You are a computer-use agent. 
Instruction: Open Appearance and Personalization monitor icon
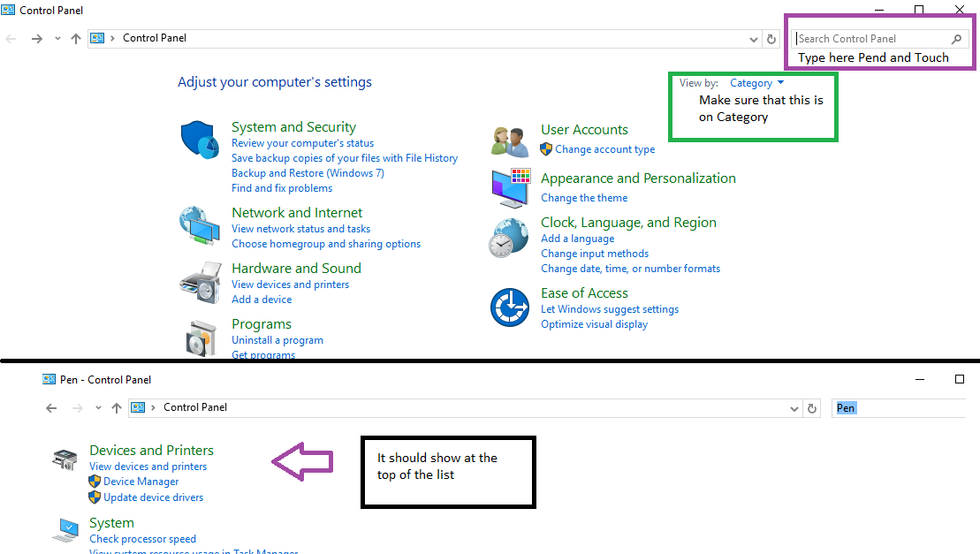tap(511, 187)
